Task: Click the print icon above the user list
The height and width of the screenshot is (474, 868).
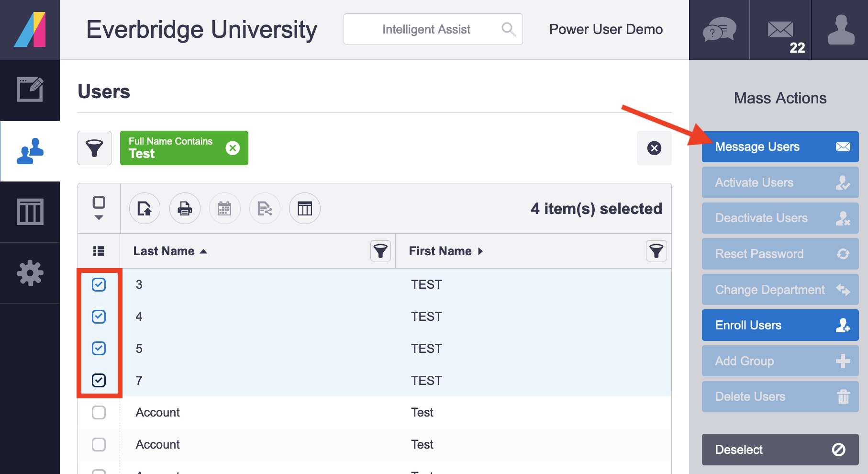Action: click(x=185, y=208)
